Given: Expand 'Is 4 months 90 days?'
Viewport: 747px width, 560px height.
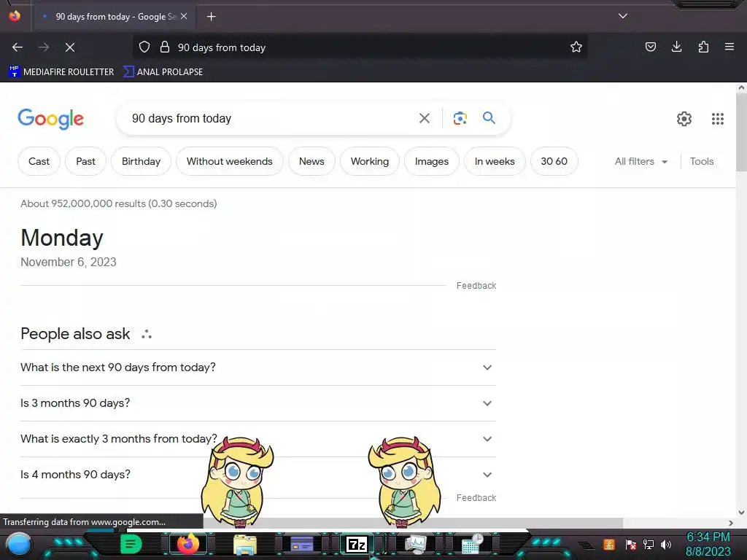Looking at the screenshot, I should pyautogui.click(x=258, y=475).
